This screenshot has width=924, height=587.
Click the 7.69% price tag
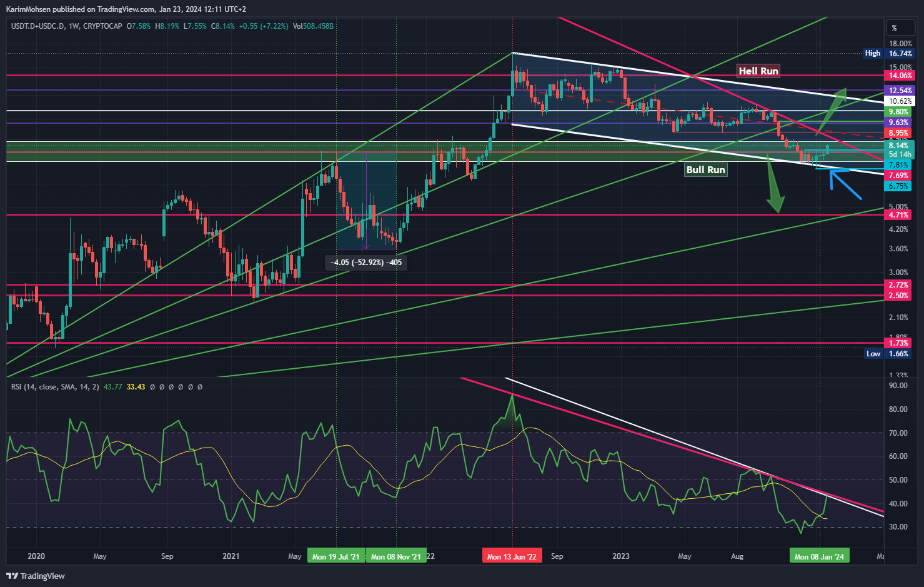point(898,176)
